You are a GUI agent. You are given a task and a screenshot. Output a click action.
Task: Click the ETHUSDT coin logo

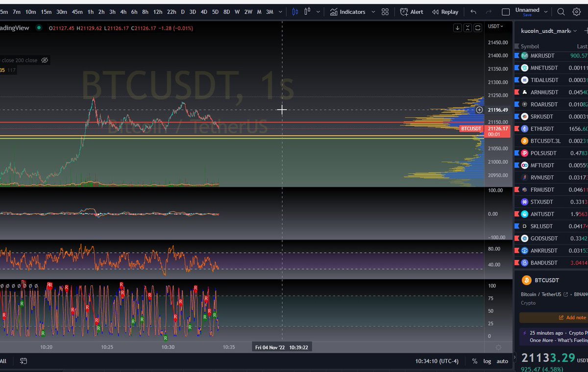tap(525, 129)
